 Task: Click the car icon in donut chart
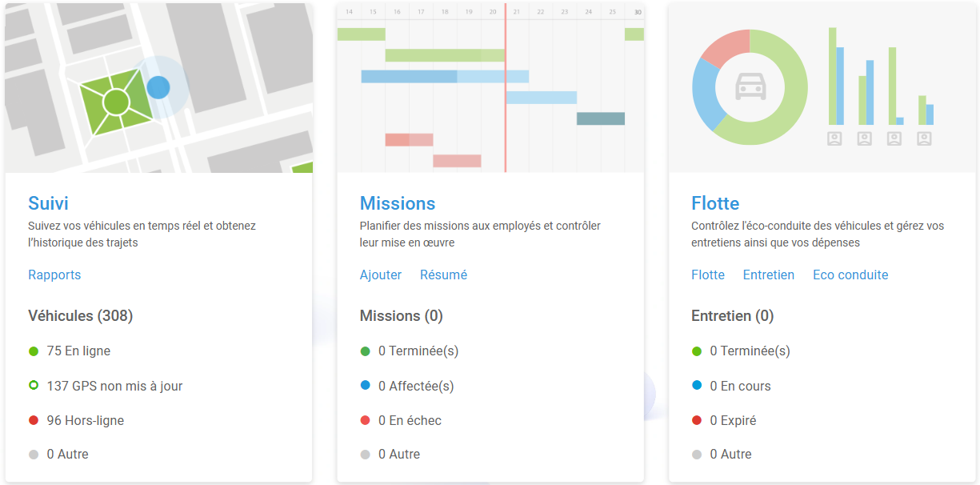click(750, 86)
